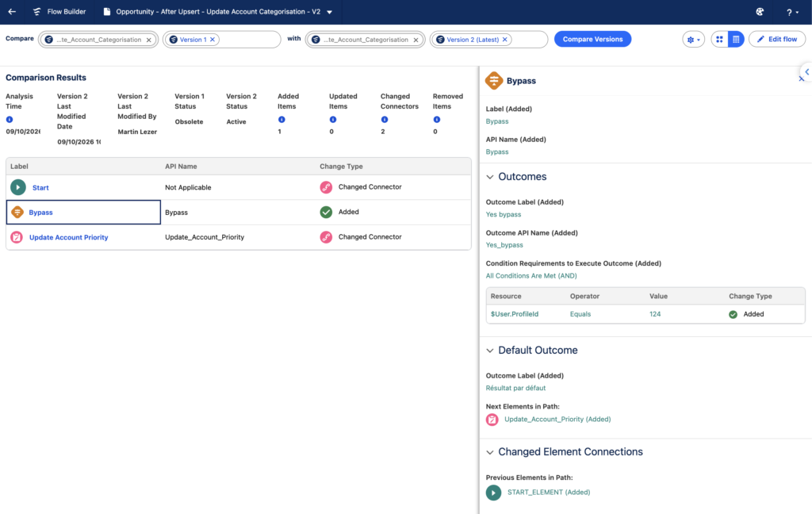Click the Résultat par défaut label
This screenshot has width=812, height=514.
(515, 388)
